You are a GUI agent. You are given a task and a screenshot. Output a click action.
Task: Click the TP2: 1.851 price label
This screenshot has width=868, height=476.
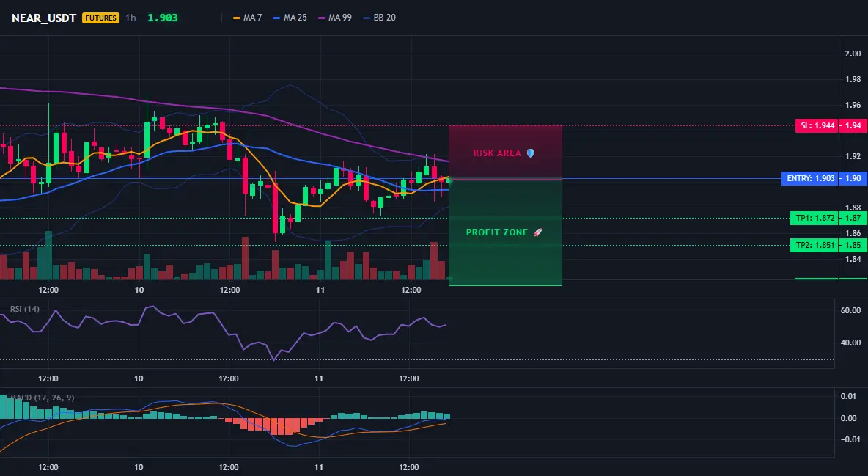tap(814, 245)
